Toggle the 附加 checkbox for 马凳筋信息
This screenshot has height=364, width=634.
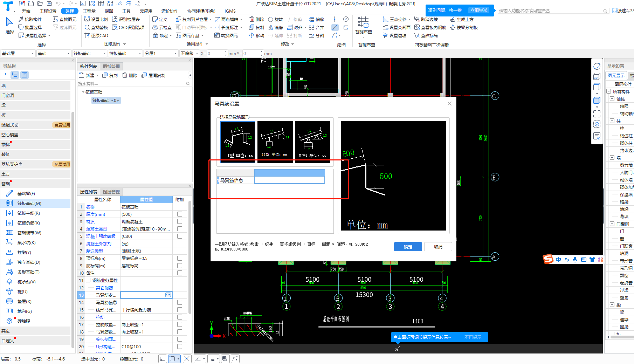point(180,302)
